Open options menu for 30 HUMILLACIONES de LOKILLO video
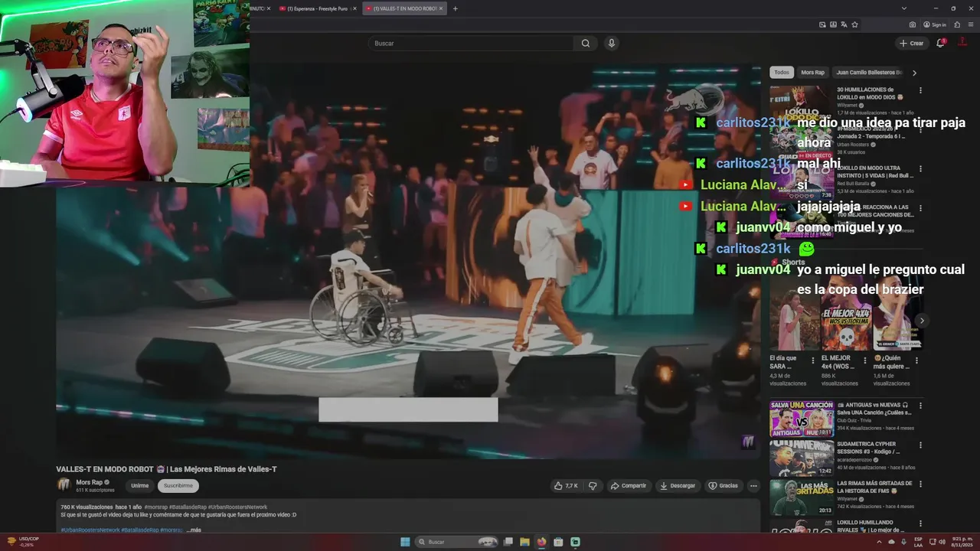 point(920,90)
